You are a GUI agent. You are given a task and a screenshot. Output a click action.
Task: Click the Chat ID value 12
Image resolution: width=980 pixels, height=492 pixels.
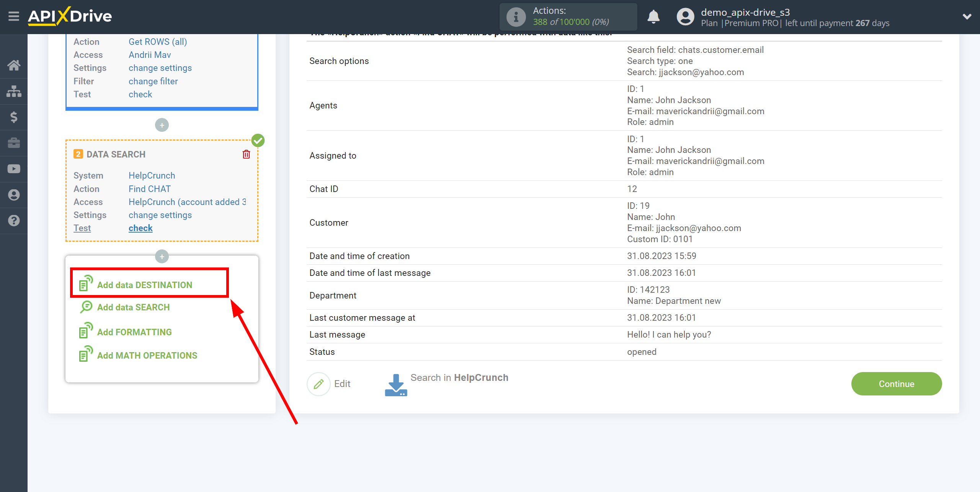(632, 189)
